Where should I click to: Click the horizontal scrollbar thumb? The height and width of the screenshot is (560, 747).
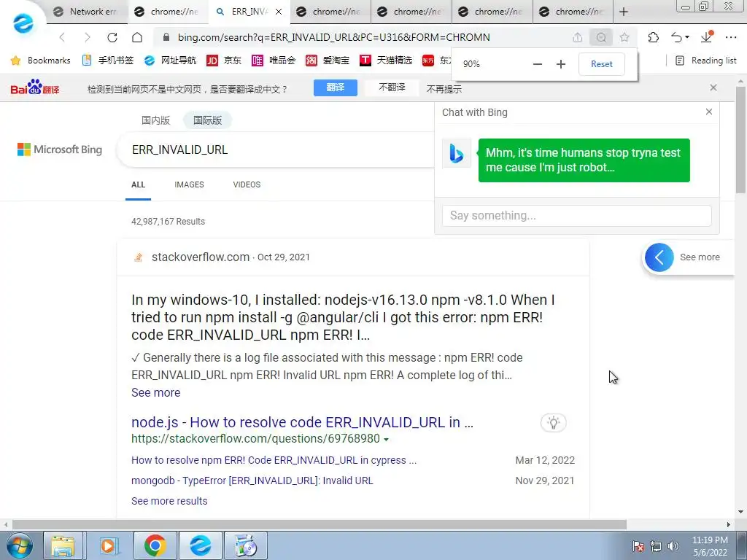[x=320, y=524]
